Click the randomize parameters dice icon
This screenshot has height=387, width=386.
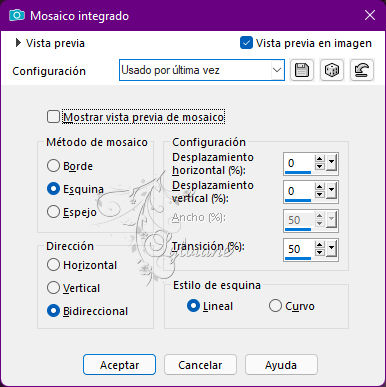coord(332,70)
